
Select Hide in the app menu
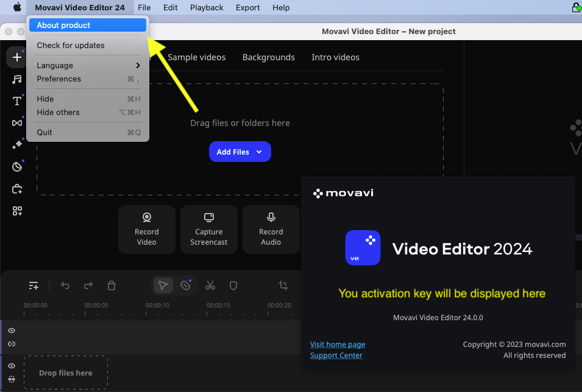click(x=88, y=99)
